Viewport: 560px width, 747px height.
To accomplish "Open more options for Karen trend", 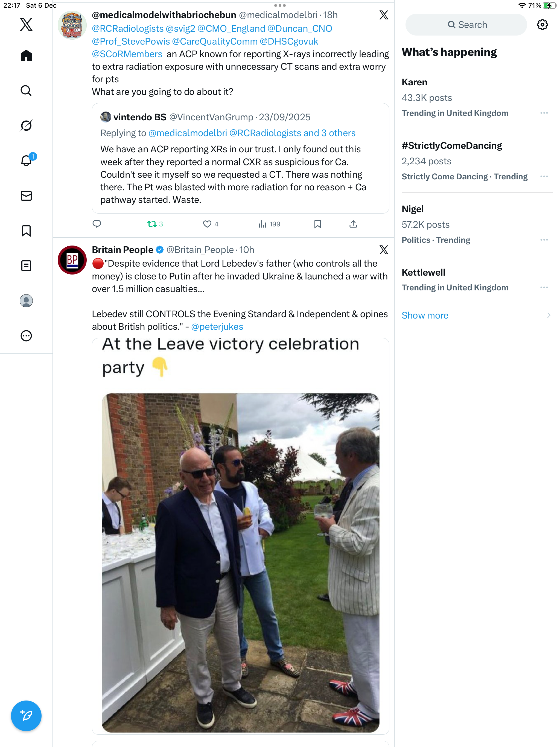I will click(x=544, y=113).
